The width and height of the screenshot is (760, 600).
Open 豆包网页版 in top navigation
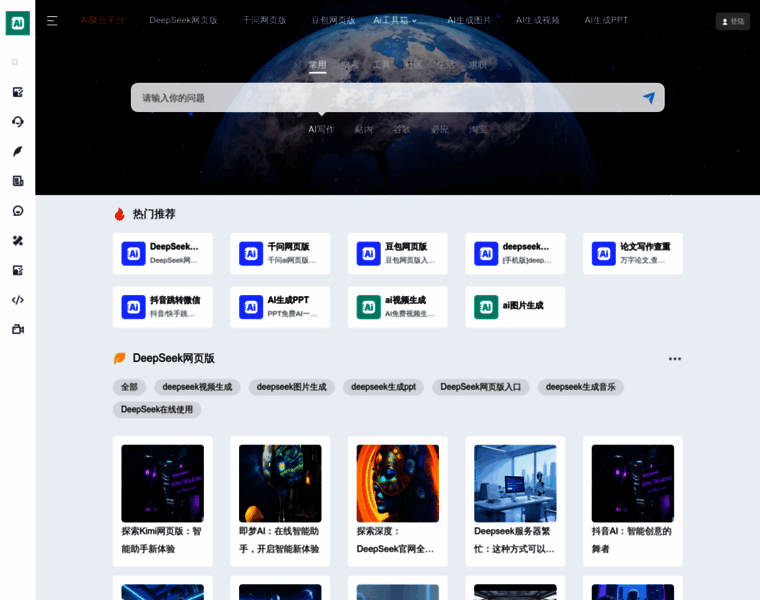click(x=333, y=20)
